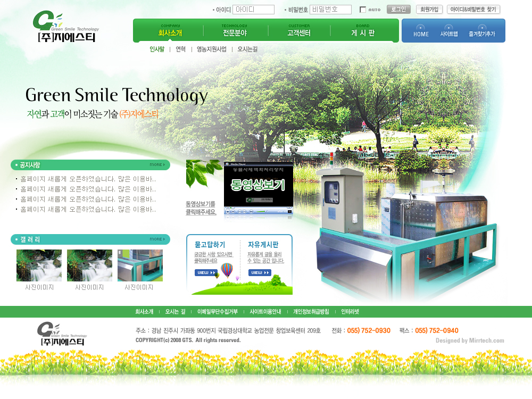
Task: Click the GTS logo in header
Action: [x=66, y=27]
